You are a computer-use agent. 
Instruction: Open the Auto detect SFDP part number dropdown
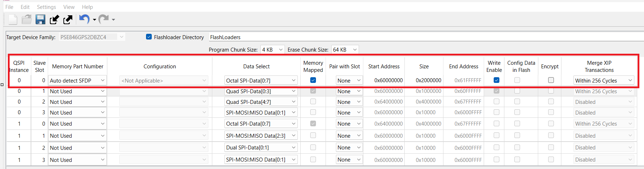click(x=77, y=80)
